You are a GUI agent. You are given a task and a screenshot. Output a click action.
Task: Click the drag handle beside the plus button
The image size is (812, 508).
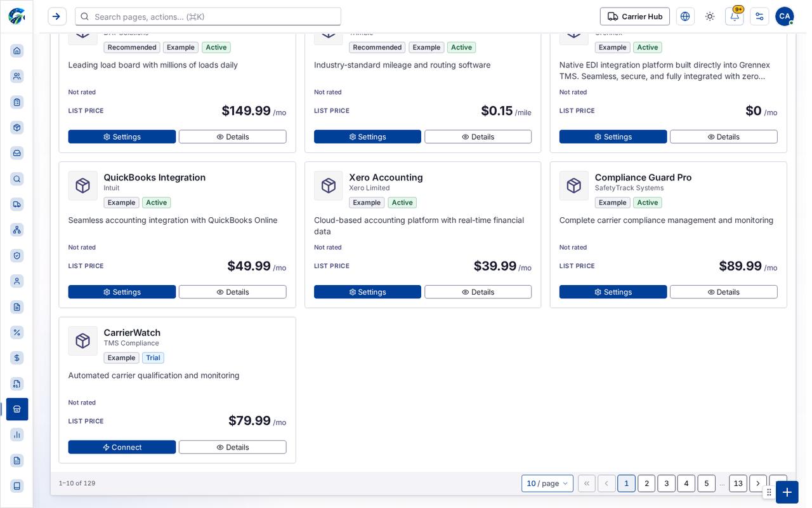[x=769, y=492]
